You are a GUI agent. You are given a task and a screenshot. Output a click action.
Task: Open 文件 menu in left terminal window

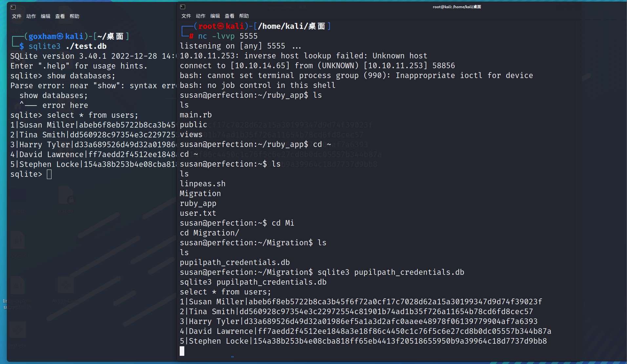coord(17,16)
